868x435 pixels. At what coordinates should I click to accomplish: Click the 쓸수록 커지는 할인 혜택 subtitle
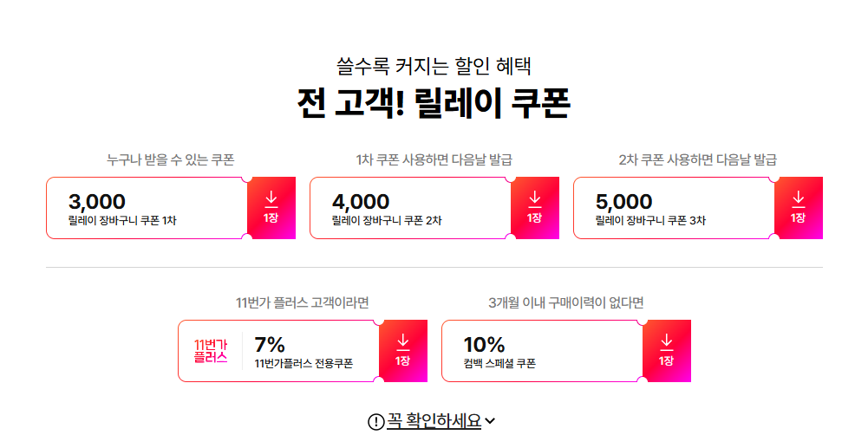434,66
